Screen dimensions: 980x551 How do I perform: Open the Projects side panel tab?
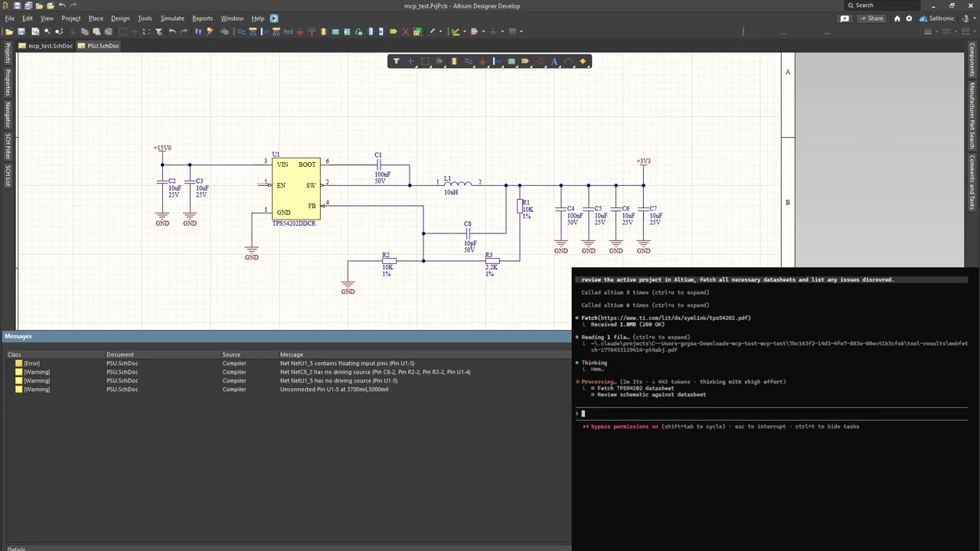click(8, 54)
